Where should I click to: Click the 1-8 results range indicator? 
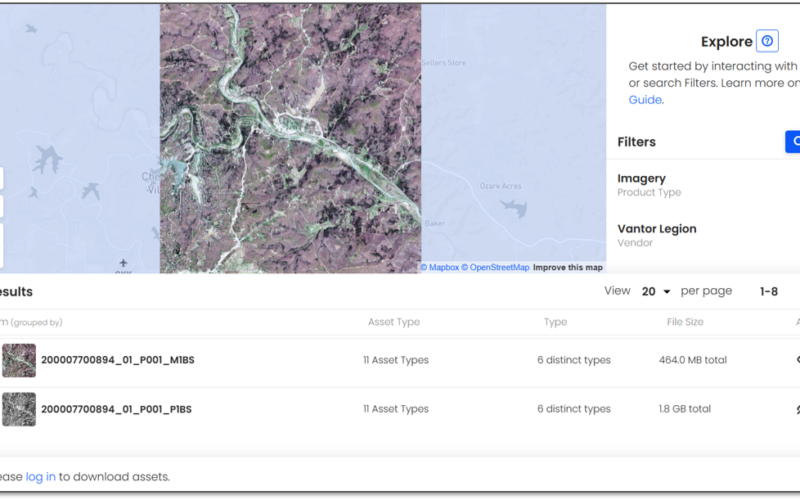click(x=768, y=292)
